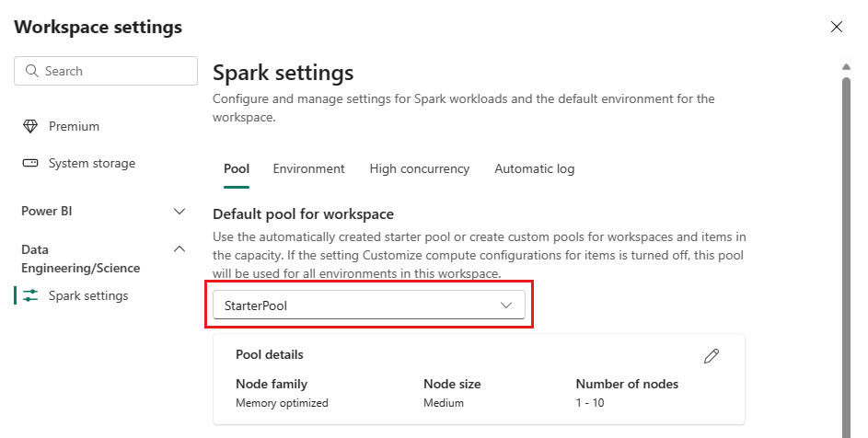Click the Data Engineering/Science label
868x438 pixels.
coord(81,259)
